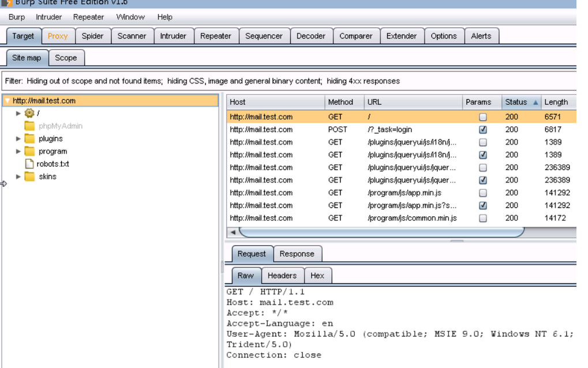The width and height of the screenshot is (588, 368).
Task: Switch to the Spider tab
Action: click(x=92, y=36)
